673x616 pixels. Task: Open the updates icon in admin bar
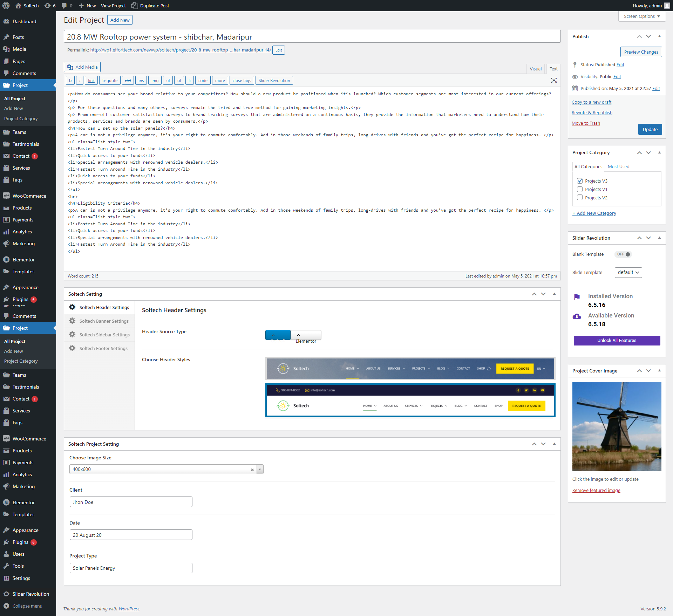coord(48,6)
